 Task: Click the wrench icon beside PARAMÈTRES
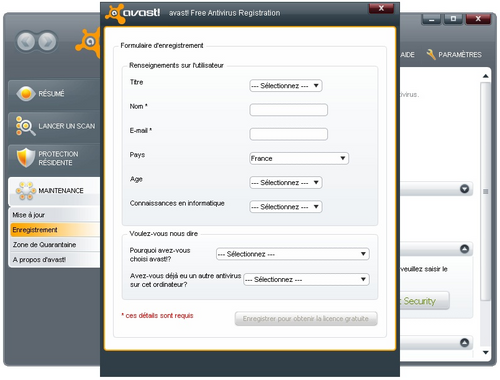pos(431,54)
